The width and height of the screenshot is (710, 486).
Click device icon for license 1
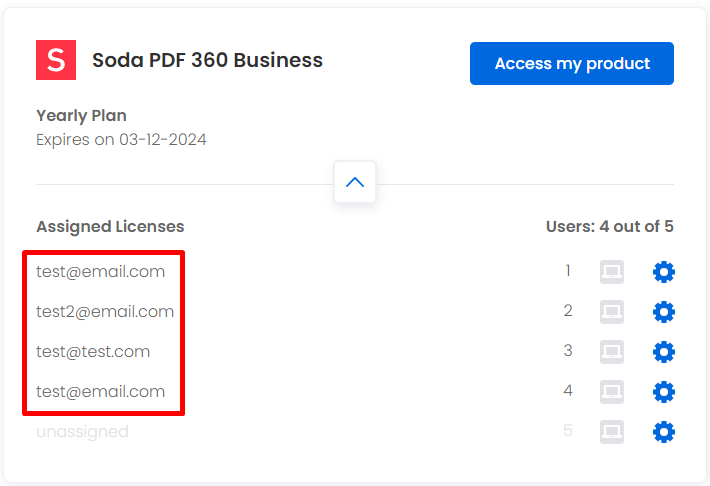coord(612,272)
